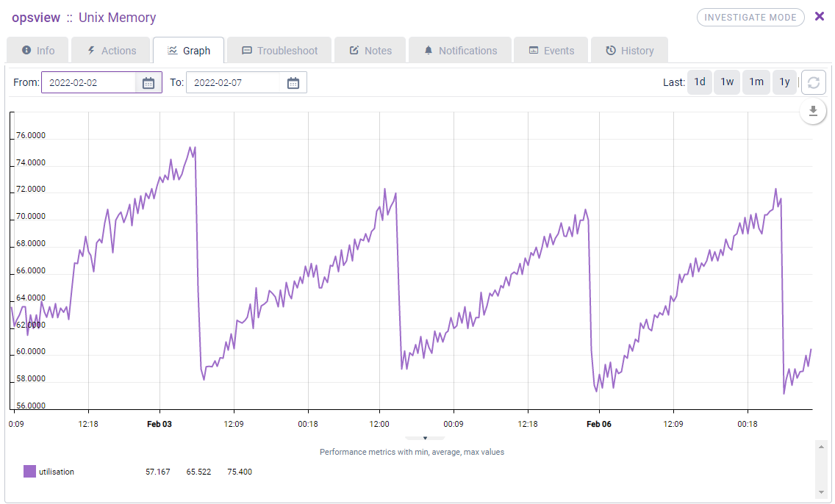The image size is (835, 504).
Task: Open the From date calendar picker
Action: point(148,83)
